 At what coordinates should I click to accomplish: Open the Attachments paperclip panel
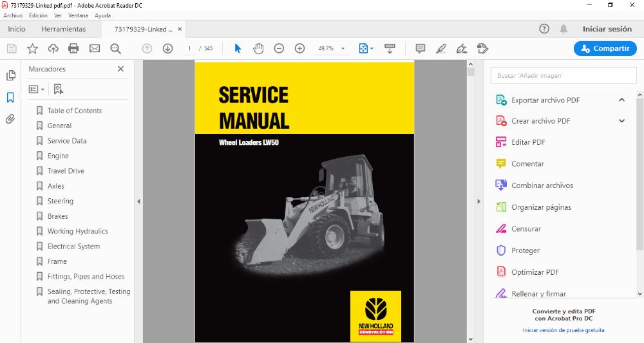pyautogui.click(x=10, y=119)
